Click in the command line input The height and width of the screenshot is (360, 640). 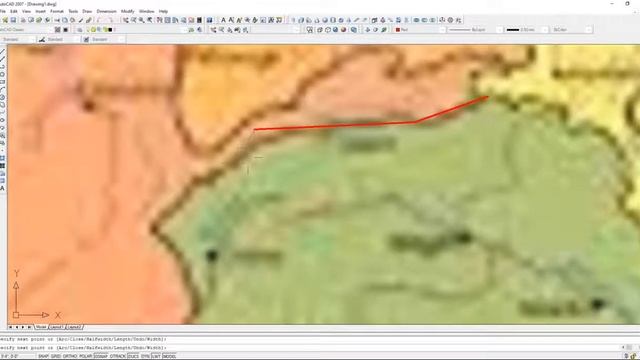[310, 348]
